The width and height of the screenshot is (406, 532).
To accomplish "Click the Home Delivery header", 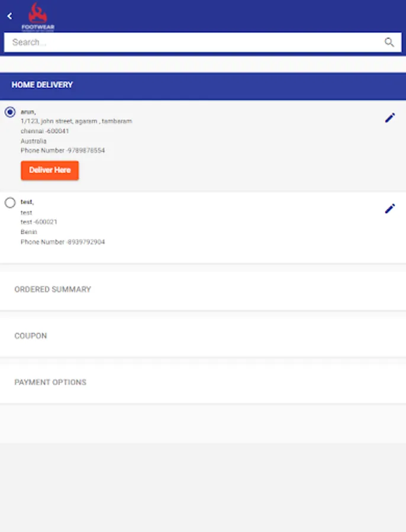I will [x=43, y=85].
